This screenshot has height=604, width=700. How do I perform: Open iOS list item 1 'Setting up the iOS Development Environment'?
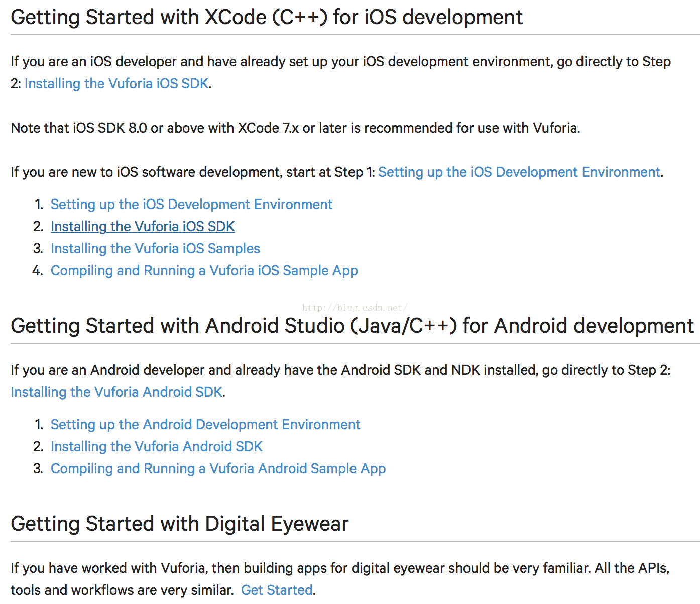click(x=191, y=204)
